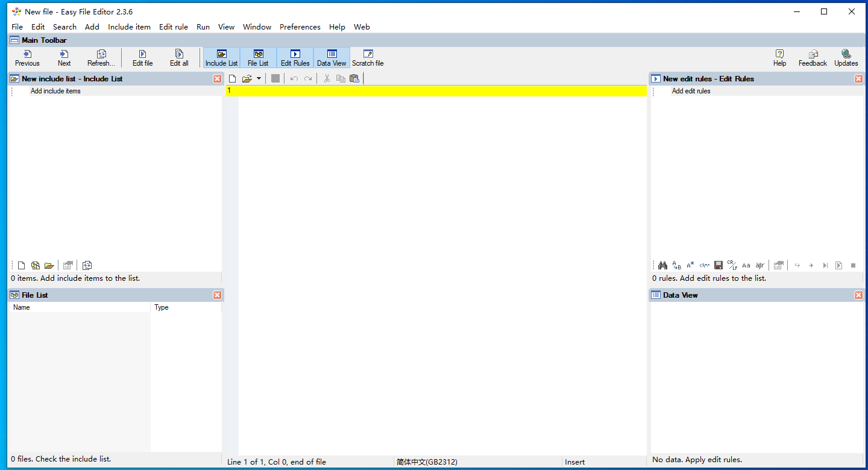Close the Include List panel

pos(218,79)
